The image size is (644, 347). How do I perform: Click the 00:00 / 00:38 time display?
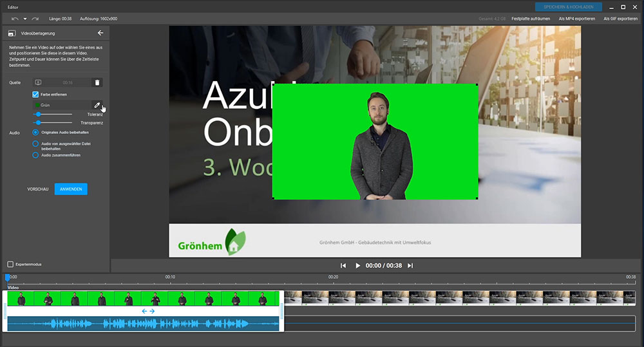coord(384,266)
